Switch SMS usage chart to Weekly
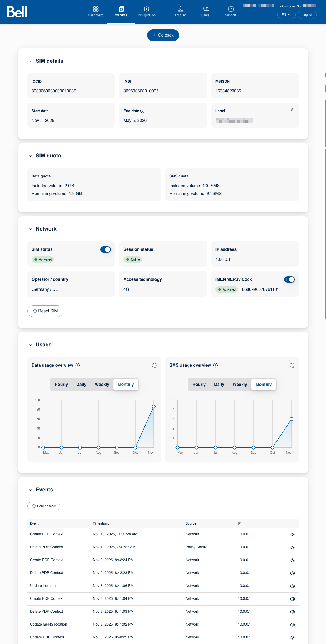Image resolution: width=326 pixels, height=644 pixels. (x=240, y=385)
